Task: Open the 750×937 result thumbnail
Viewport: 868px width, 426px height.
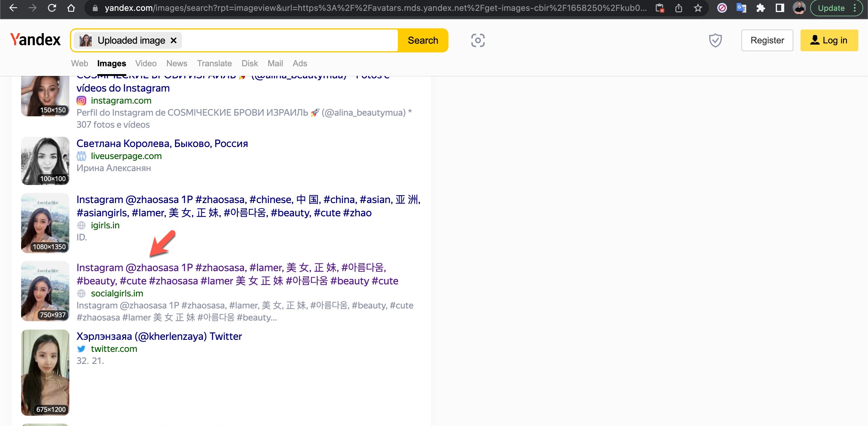Action: [x=45, y=291]
